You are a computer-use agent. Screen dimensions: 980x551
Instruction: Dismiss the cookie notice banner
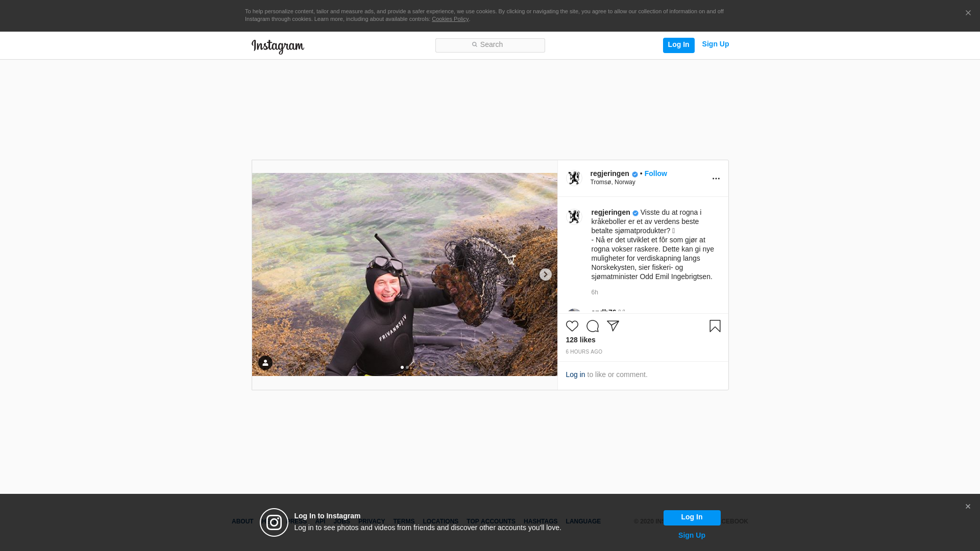(968, 13)
